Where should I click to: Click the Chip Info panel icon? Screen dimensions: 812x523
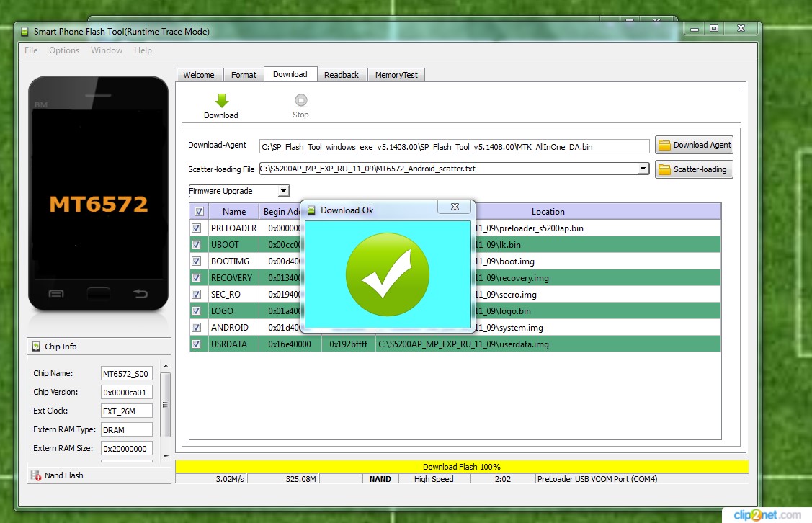[x=36, y=347]
